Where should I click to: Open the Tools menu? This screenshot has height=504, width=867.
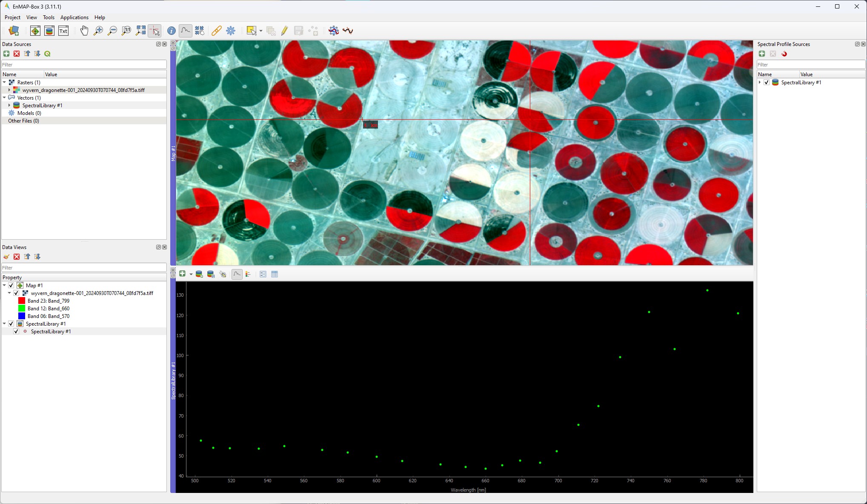coord(49,17)
